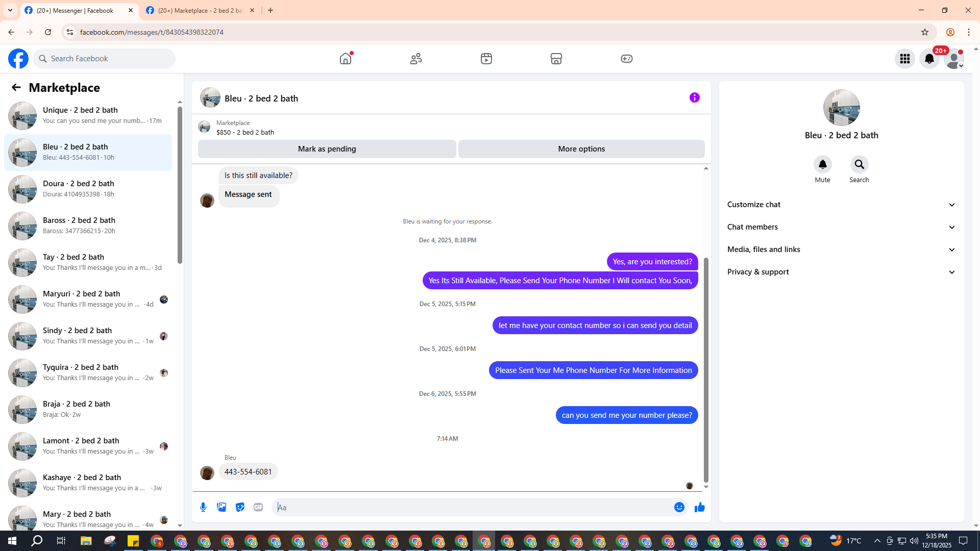The image size is (980, 551).
Task: Open Windows taskbar search
Action: [x=37, y=541]
